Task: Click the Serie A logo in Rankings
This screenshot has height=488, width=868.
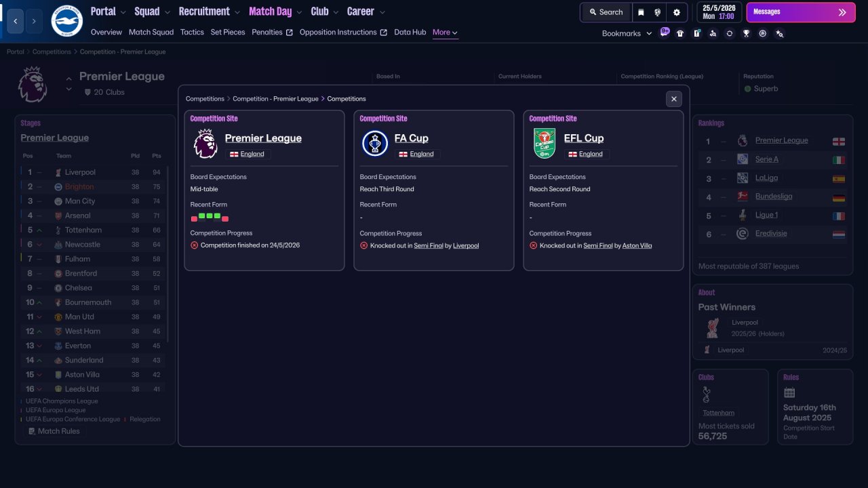Action: pyautogui.click(x=743, y=159)
